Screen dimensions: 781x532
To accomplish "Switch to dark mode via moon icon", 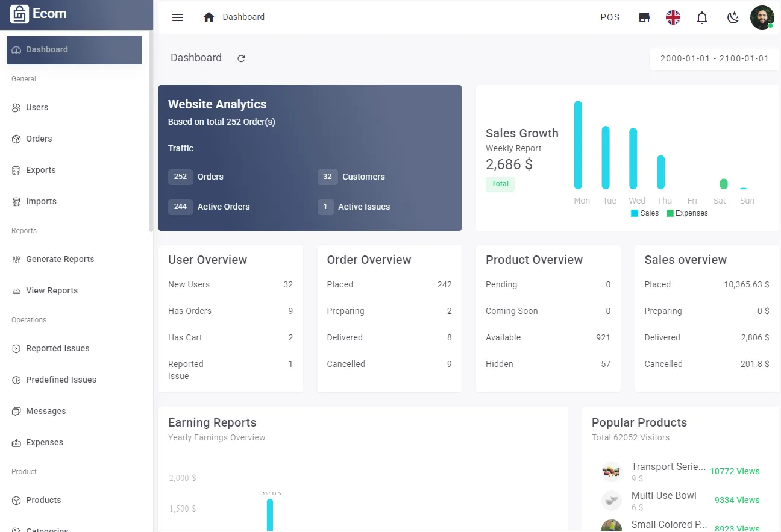I will pos(733,17).
